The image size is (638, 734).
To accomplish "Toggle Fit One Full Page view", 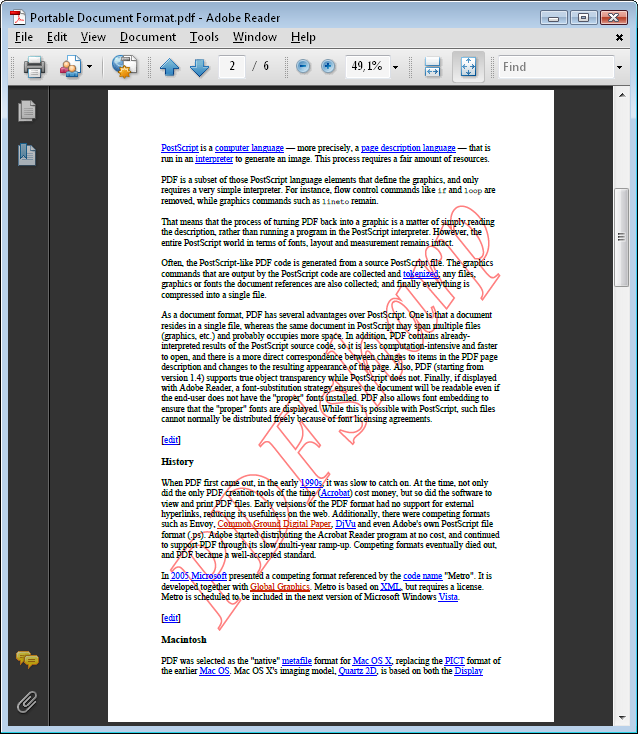I will pyautogui.click(x=468, y=67).
